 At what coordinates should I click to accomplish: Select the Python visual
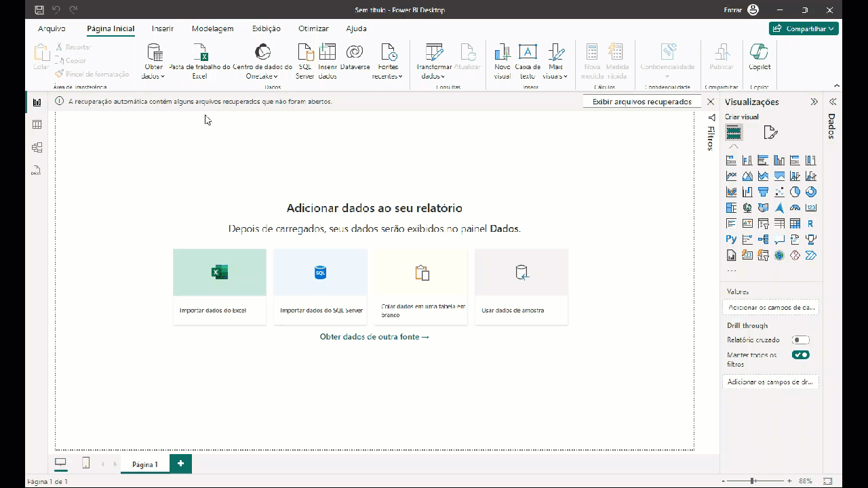tap(731, 239)
